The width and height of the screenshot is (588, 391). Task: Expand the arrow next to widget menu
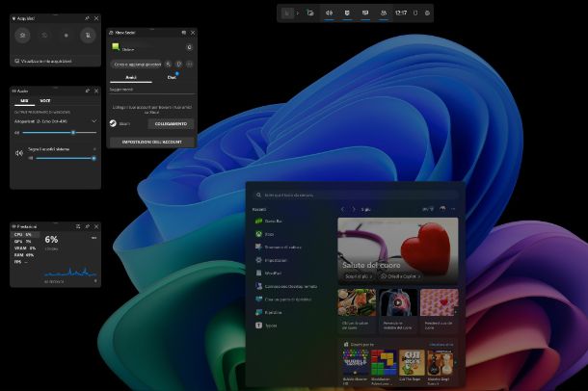[298, 13]
